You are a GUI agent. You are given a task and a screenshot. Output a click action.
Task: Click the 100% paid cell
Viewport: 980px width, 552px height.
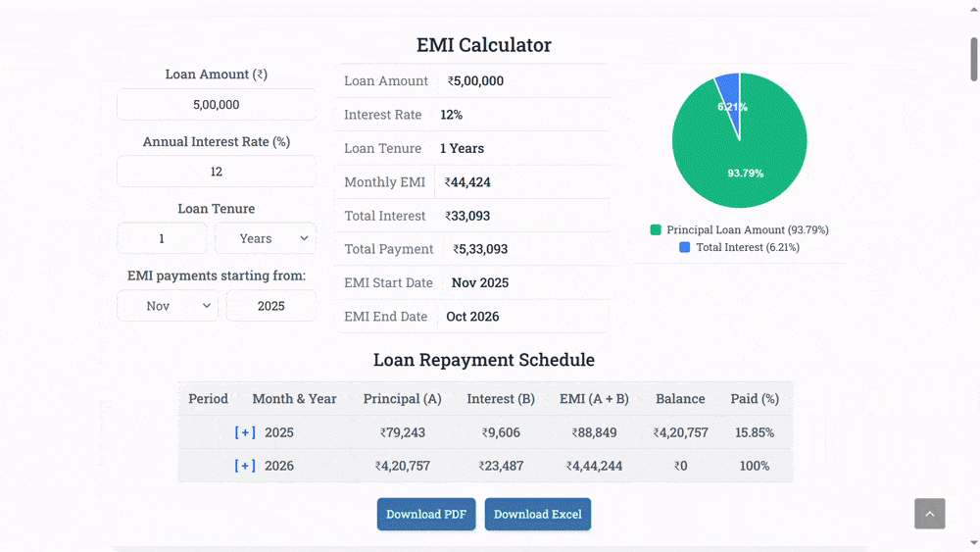(755, 466)
